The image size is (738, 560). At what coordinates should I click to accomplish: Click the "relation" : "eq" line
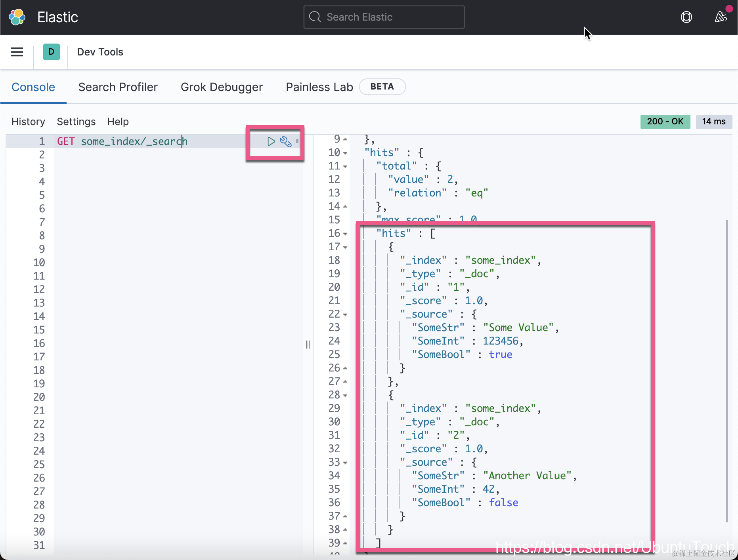(x=438, y=193)
